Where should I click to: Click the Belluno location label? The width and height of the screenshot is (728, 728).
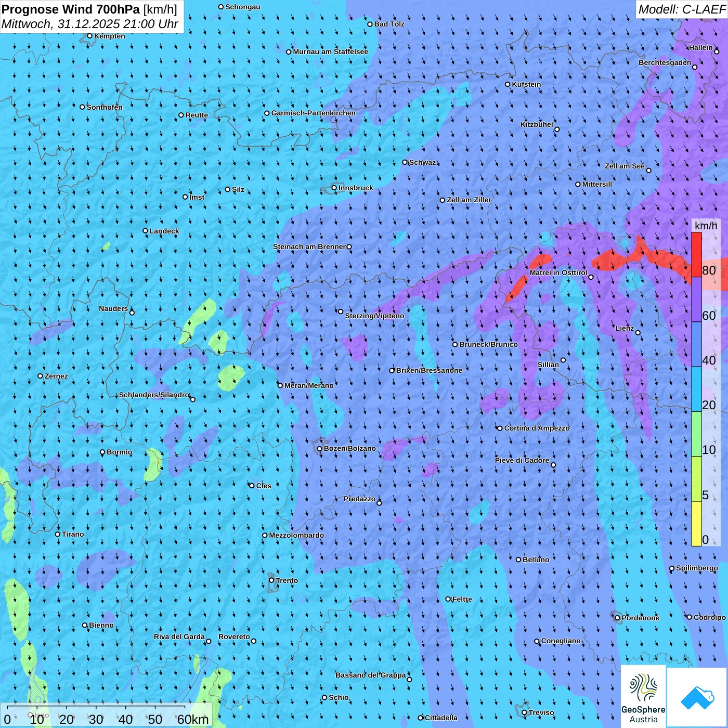(536, 560)
